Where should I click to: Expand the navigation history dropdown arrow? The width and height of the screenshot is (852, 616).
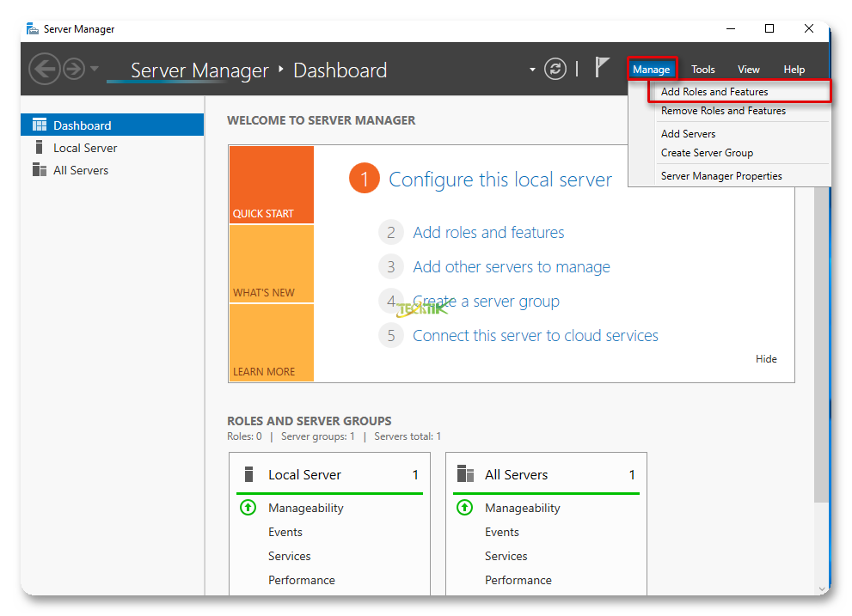click(95, 69)
